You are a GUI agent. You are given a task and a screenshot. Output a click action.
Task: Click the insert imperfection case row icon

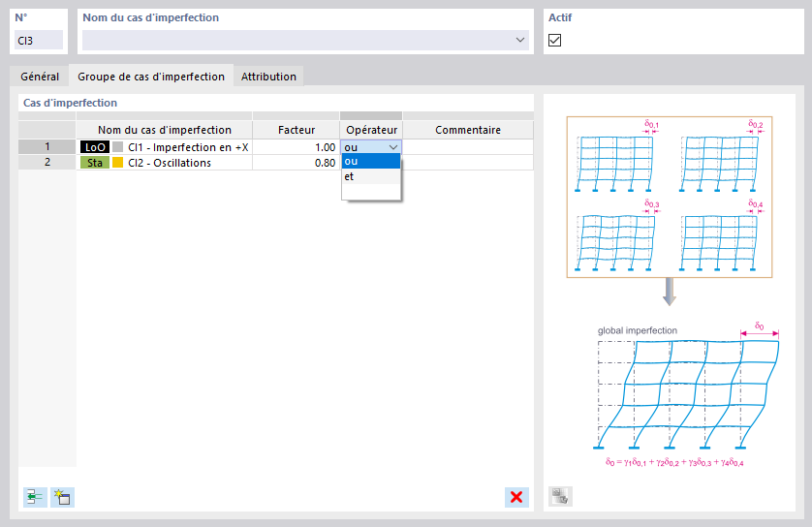click(x=35, y=497)
